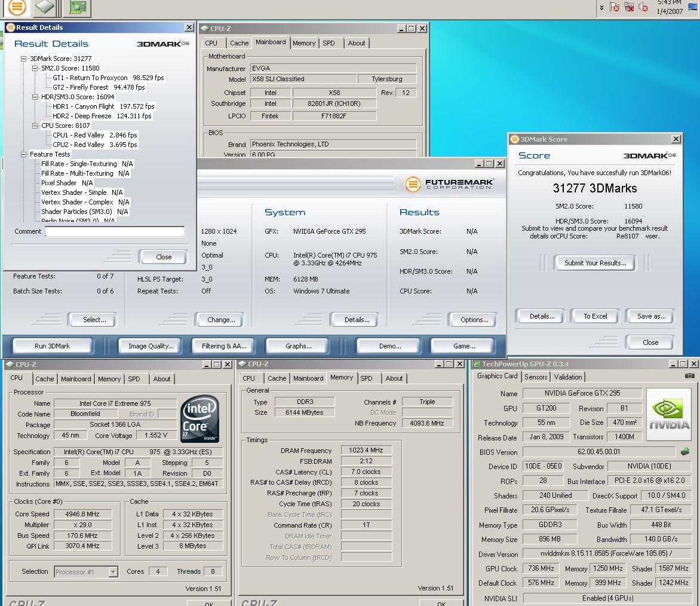The width and height of the screenshot is (700, 606).
Task: Select Pixel Shader N/A row
Action: point(67,183)
